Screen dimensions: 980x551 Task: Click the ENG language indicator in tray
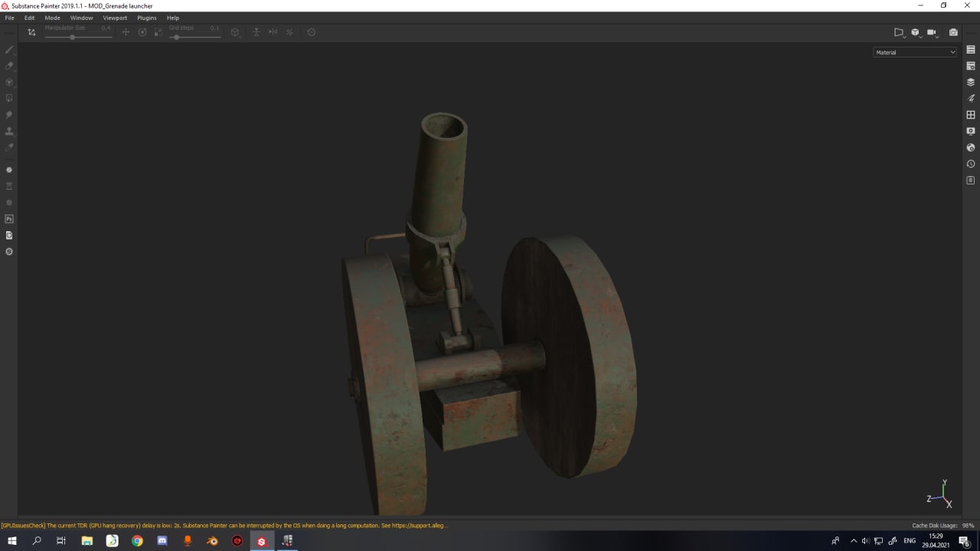[910, 541]
